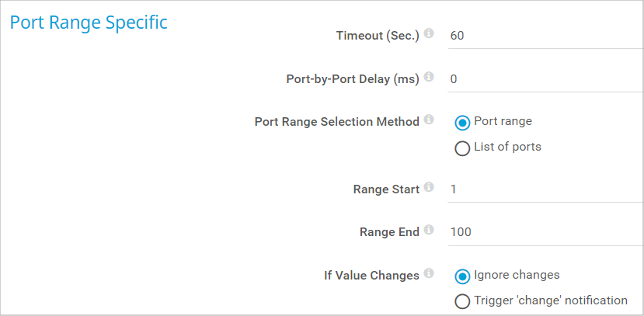This screenshot has width=644, height=316.
Task: Open the Range End help icon
Action: pyautogui.click(x=429, y=231)
